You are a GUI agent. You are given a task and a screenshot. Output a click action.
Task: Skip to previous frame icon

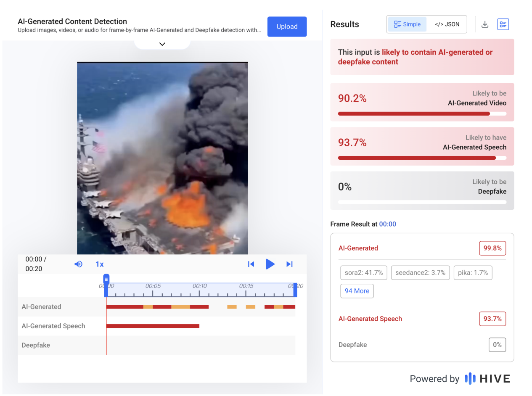(x=251, y=264)
